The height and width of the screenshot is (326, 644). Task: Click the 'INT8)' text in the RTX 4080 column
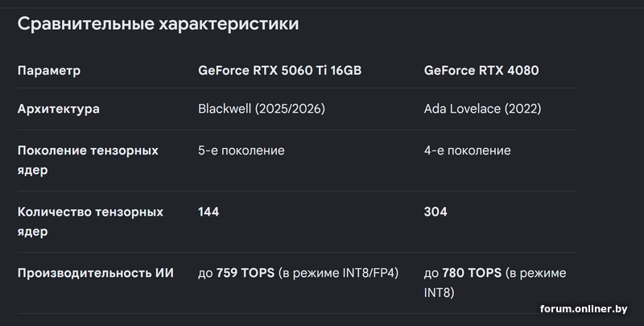point(439,293)
